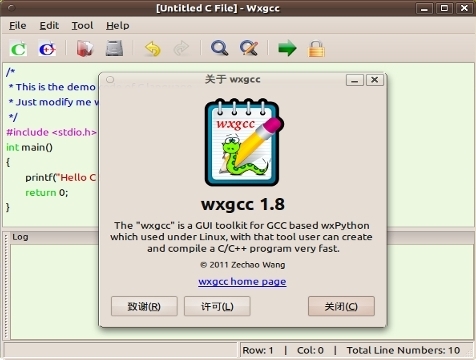
Task: Click the greyed redo arrow icon
Action: click(181, 49)
